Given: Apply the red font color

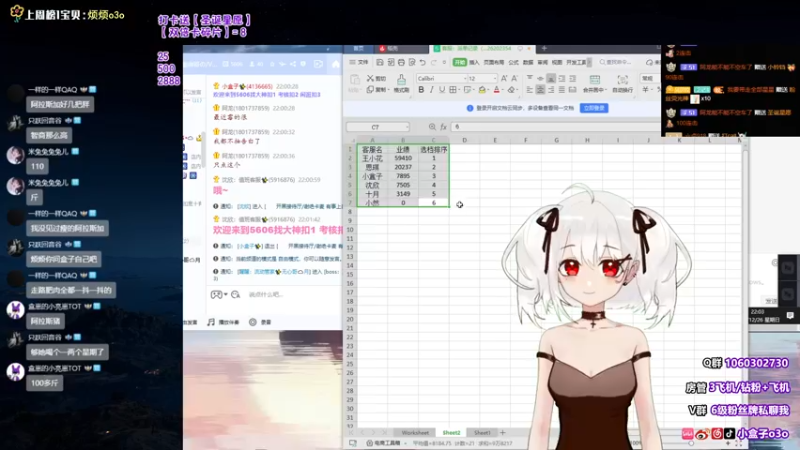Looking at the screenshot, I should [496, 90].
